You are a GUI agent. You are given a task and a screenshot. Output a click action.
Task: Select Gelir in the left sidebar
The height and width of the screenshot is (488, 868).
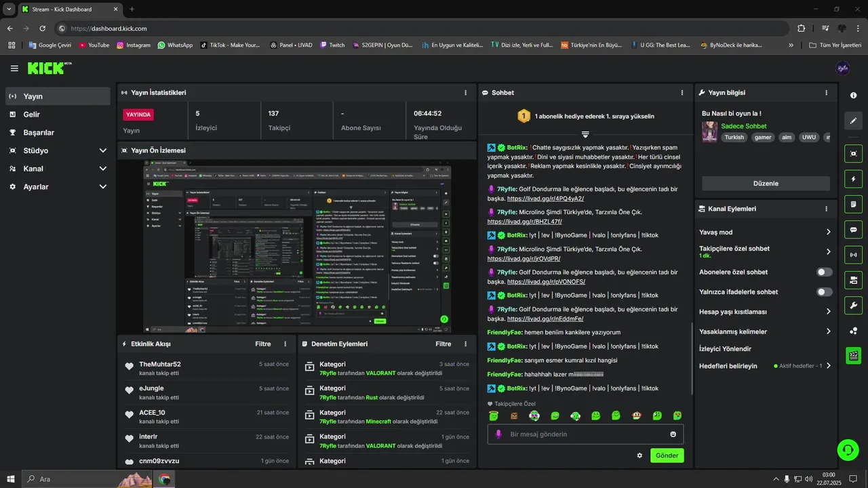tap(58, 115)
